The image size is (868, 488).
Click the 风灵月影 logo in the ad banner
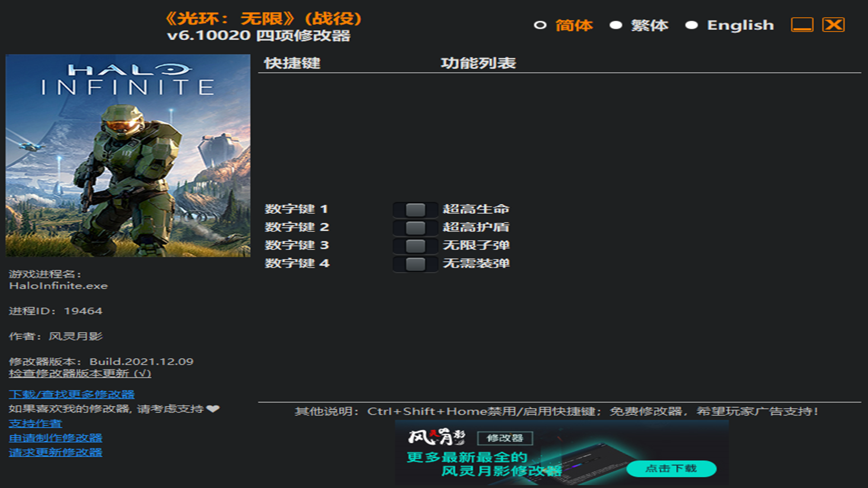pos(436,437)
